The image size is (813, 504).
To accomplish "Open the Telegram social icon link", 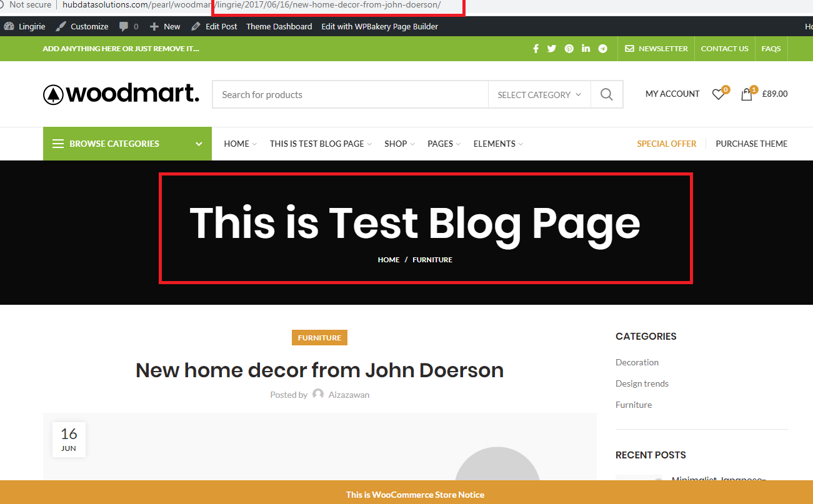I will pyautogui.click(x=603, y=49).
